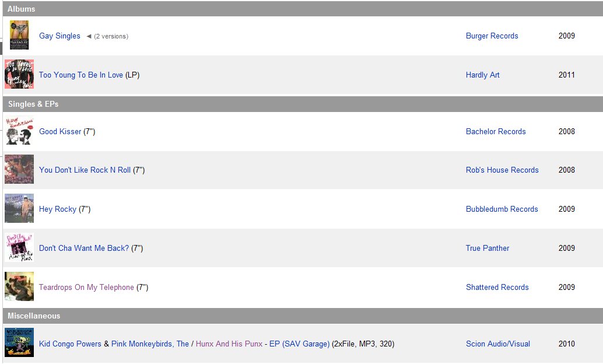This screenshot has height=364, width=603.
Task: Select the Rob's House Records label link
Action: point(502,170)
